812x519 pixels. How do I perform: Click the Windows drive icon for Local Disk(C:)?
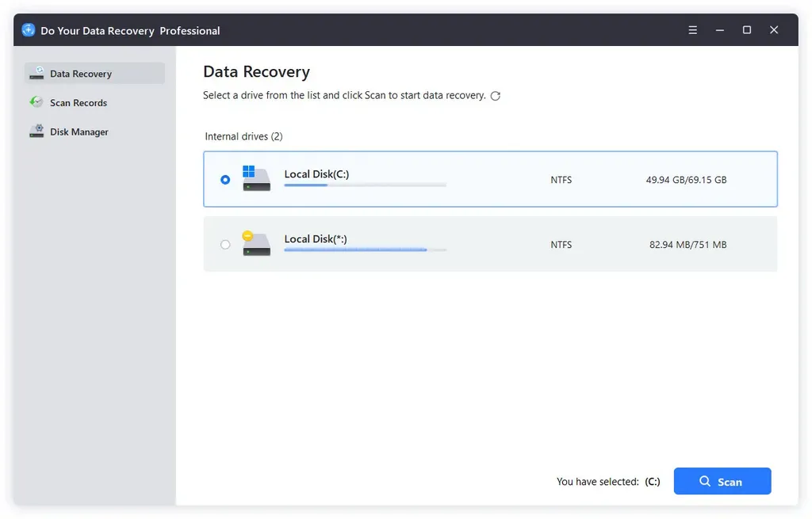coord(256,178)
